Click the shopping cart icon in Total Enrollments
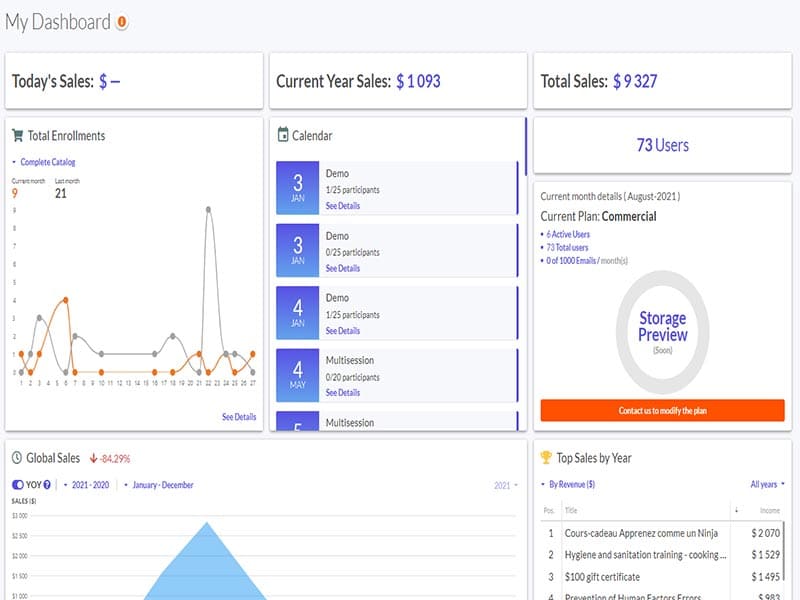 point(18,136)
